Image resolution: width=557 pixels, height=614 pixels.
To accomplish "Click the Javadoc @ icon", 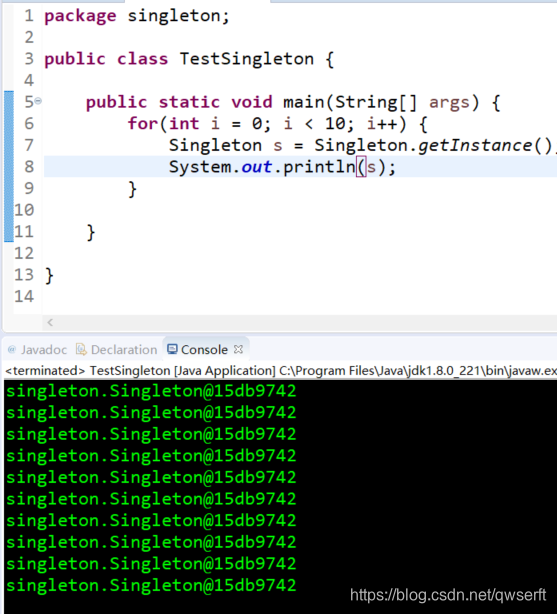I will coord(12,349).
